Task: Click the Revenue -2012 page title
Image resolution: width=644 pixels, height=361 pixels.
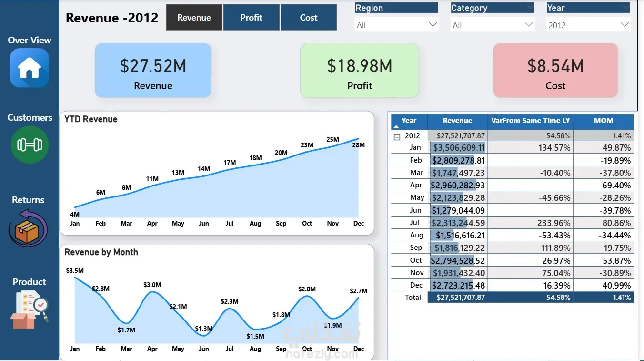Action: tap(112, 18)
